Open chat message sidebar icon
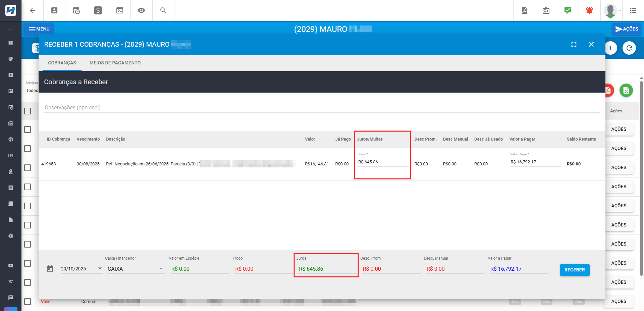644x311 pixels. coord(11,298)
